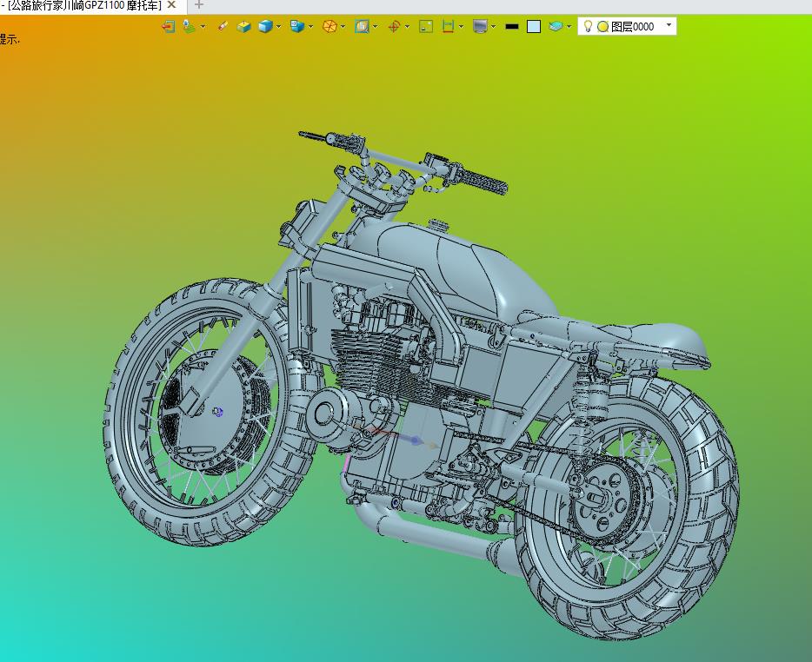This screenshot has width=812, height=662.
Task: Open a new tab with plus button
Action: pos(198,5)
